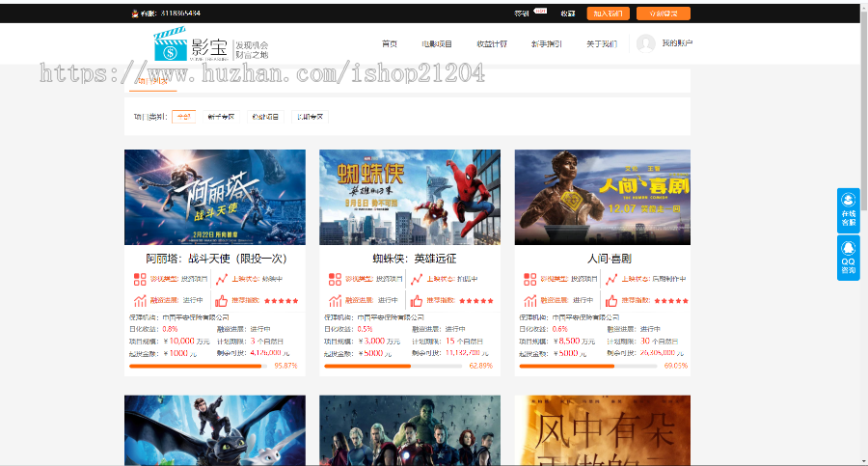Open the 风中有朵 poster in second row
Image resolution: width=868 pixels, height=466 pixels.
602,430
